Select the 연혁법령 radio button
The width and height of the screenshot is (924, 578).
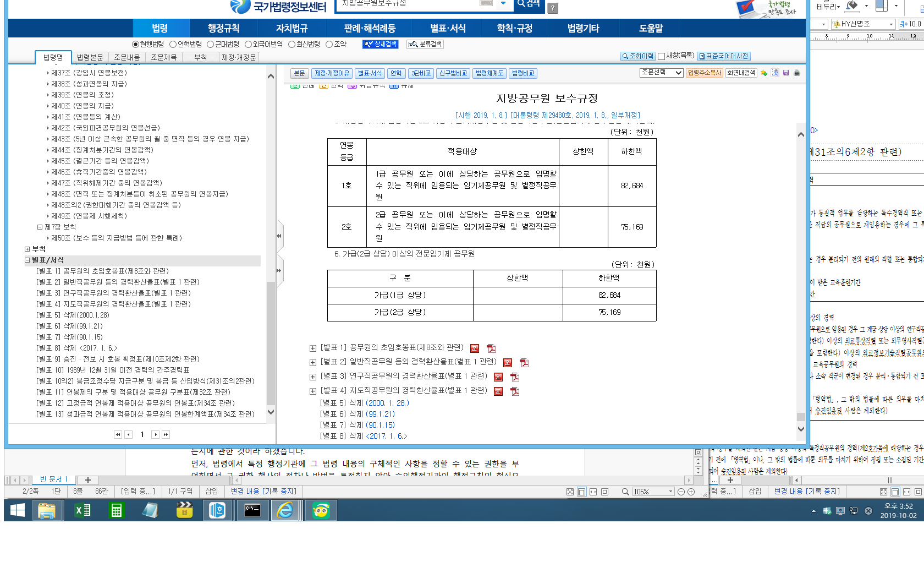click(x=173, y=45)
